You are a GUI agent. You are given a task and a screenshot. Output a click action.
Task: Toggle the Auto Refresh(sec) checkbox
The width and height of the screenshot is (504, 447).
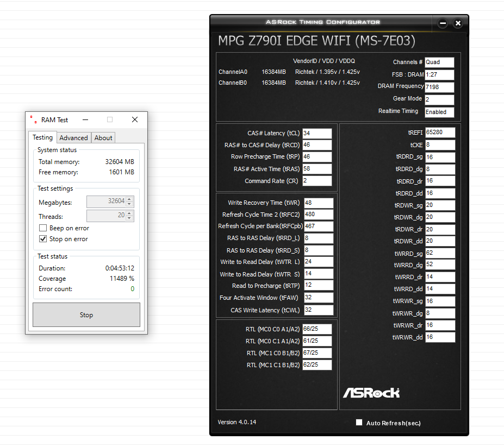pyautogui.click(x=359, y=422)
